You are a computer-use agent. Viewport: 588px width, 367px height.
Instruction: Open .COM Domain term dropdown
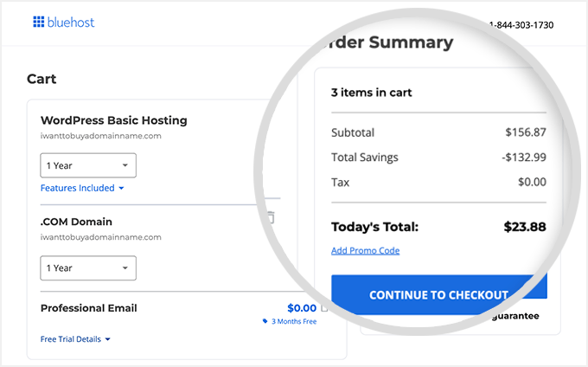(x=88, y=268)
